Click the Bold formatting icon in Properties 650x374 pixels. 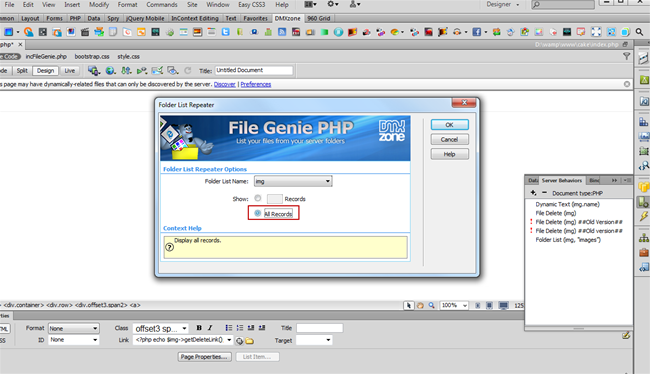[199, 328]
